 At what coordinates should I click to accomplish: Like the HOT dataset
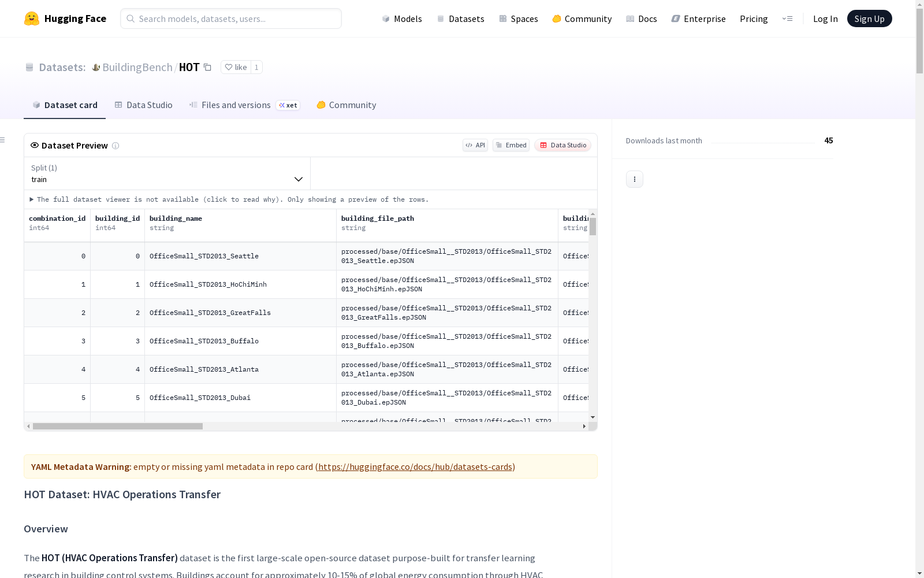tap(236, 67)
